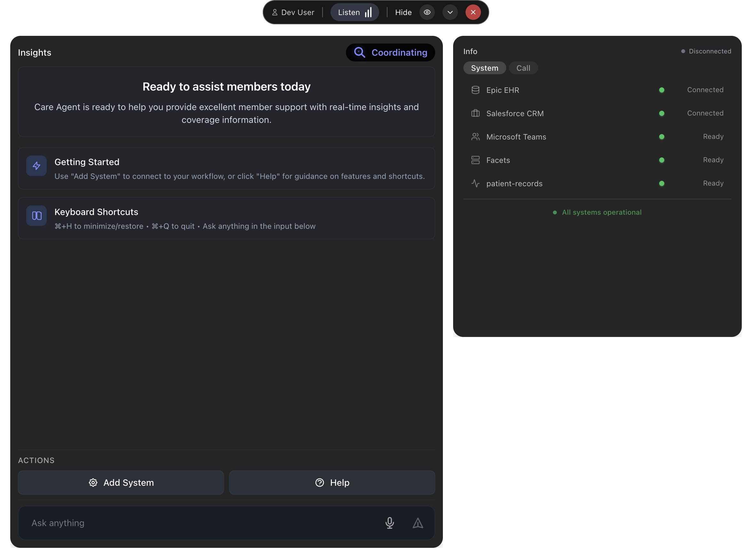Switch to the Call tab
752x560 pixels.
(523, 68)
